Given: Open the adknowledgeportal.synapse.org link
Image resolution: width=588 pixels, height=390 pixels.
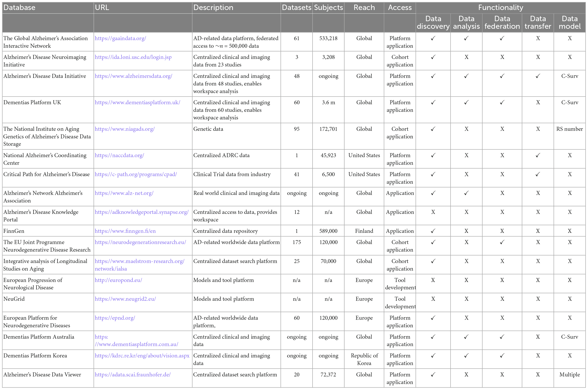Looking at the screenshot, I should click(142, 212).
